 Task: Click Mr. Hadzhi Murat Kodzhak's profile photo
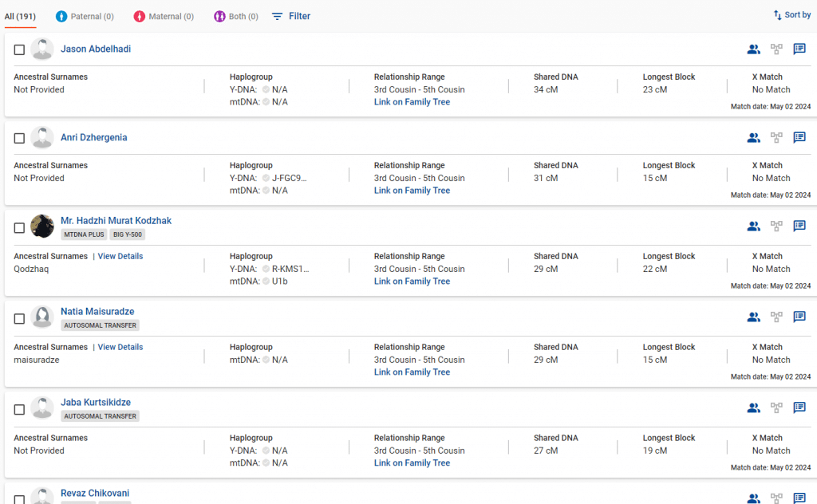42,226
